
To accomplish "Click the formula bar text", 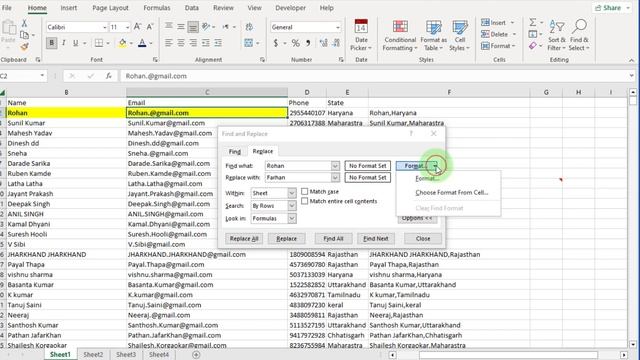I will coord(156,76).
